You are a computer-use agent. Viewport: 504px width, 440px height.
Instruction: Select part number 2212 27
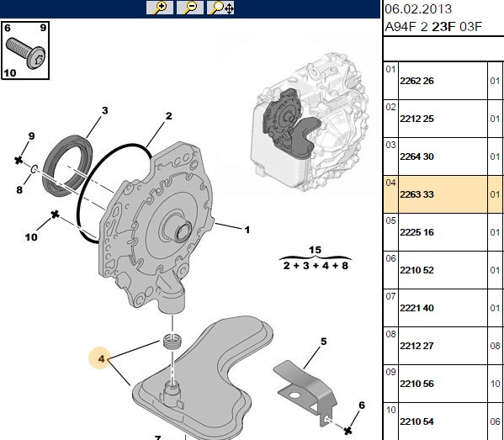(416, 346)
